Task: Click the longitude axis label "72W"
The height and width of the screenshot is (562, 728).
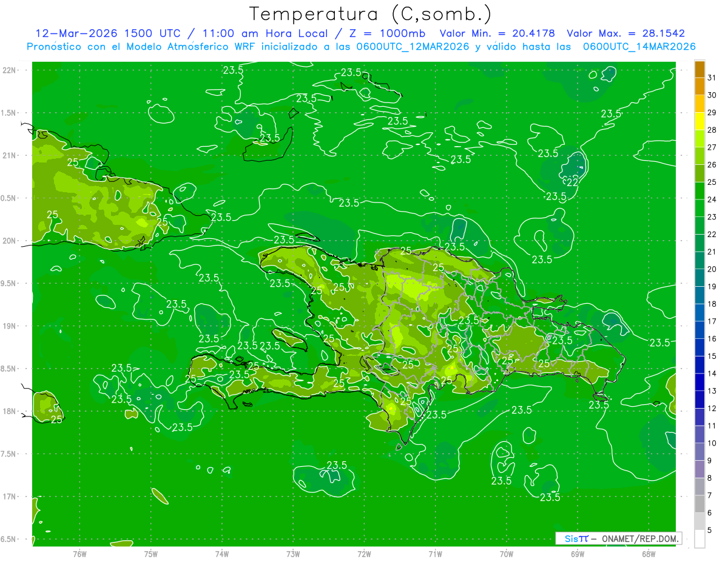Action: coord(364,554)
